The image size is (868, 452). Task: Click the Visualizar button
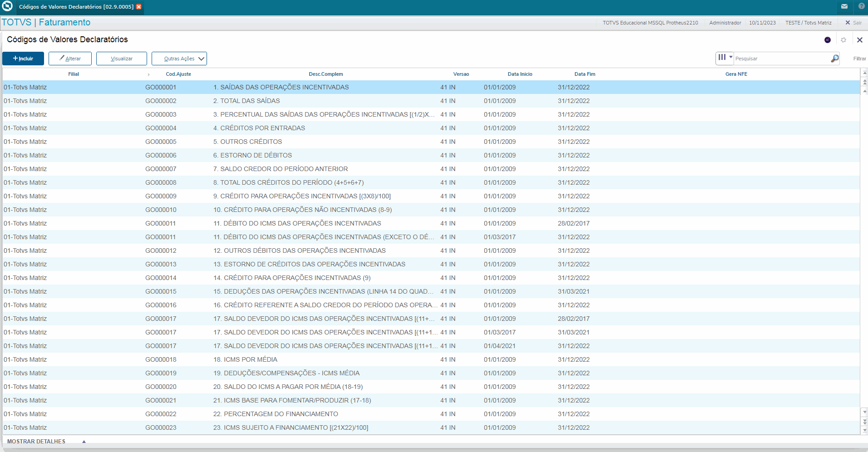click(122, 59)
